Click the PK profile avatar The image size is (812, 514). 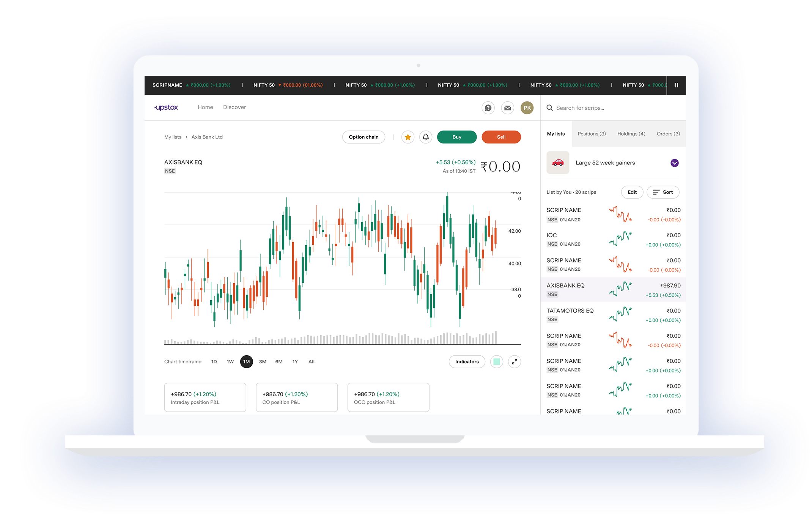click(x=527, y=108)
